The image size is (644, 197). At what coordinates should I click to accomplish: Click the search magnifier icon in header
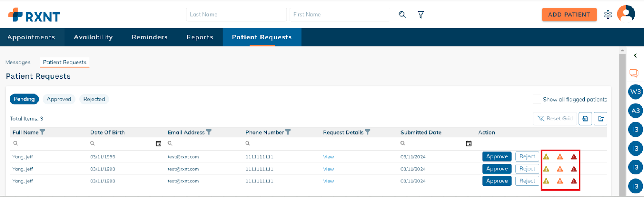click(x=402, y=15)
